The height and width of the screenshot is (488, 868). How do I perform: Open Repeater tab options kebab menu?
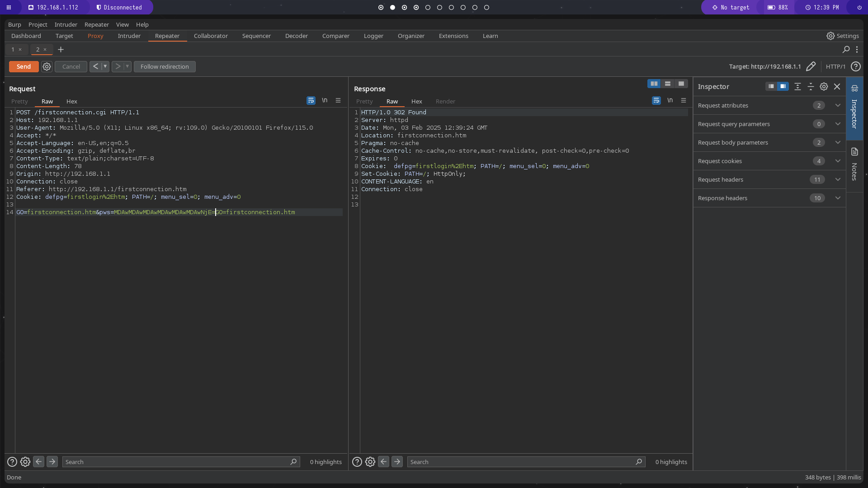click(x=857, y=49)
